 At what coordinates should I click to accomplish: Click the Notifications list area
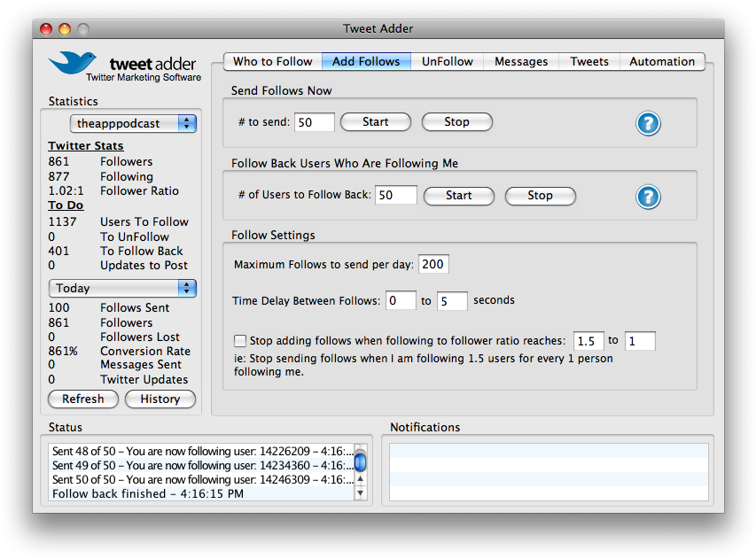549,472
